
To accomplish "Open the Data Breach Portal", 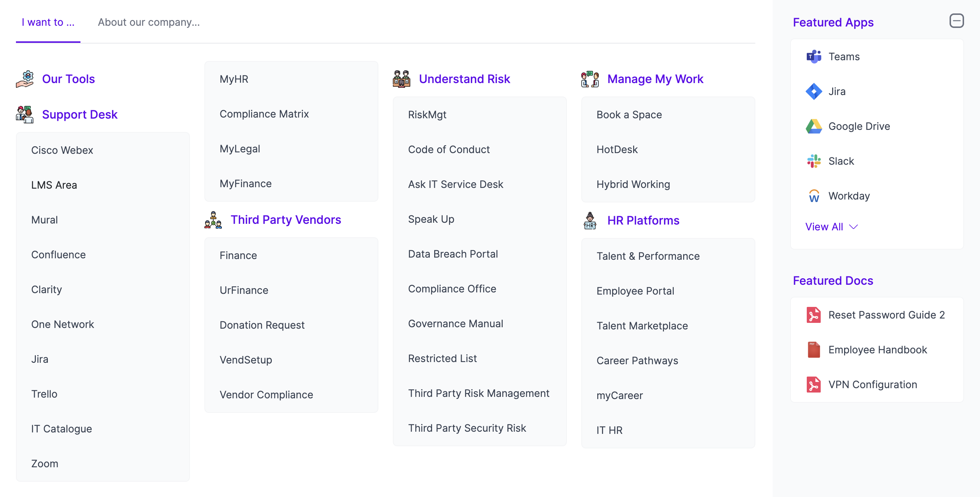I will [453, 254].
